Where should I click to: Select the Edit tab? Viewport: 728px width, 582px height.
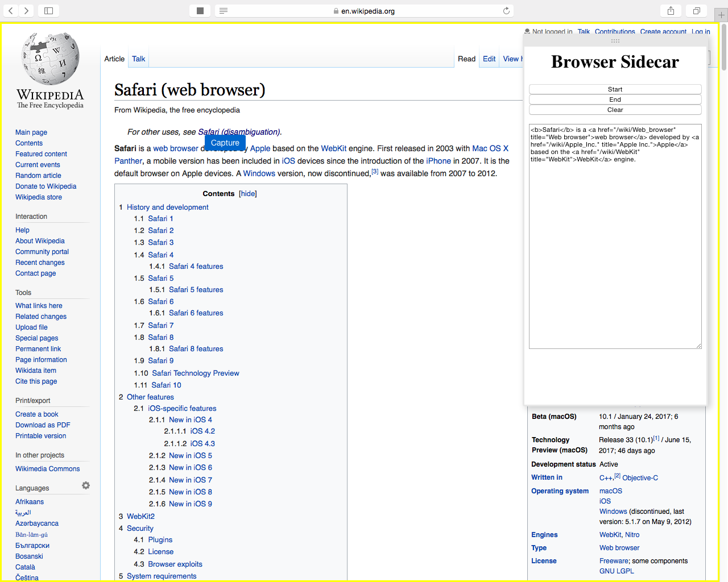489,59
